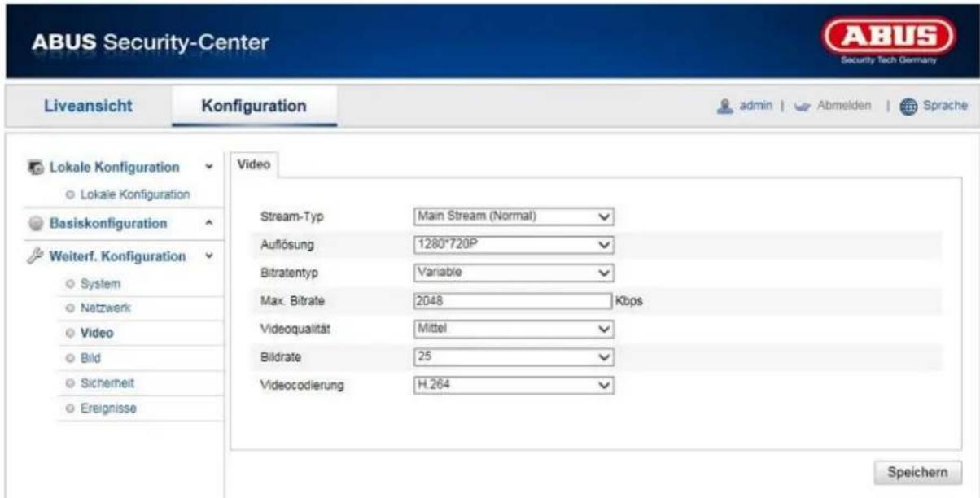Collapse the Lokale Konfiguration section arrow
980x498 pixels.
[210, 168]
